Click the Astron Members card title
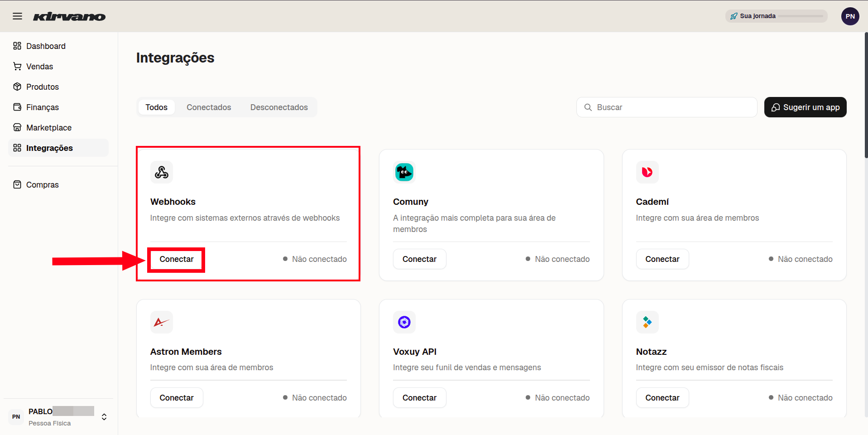The height and width of the screenshot is (435, 868). click(x=186, y=352)
